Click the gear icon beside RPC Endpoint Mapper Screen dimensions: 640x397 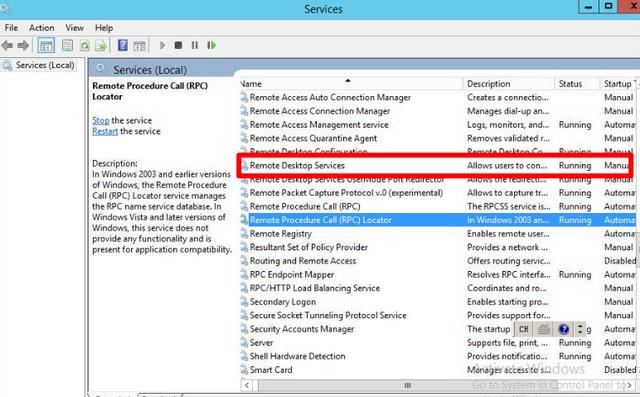pos(244,275)
